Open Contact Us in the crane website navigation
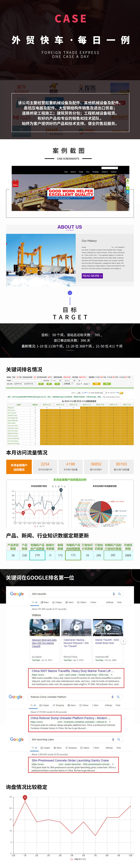This screenshot has width=140, height=868. 105,172
